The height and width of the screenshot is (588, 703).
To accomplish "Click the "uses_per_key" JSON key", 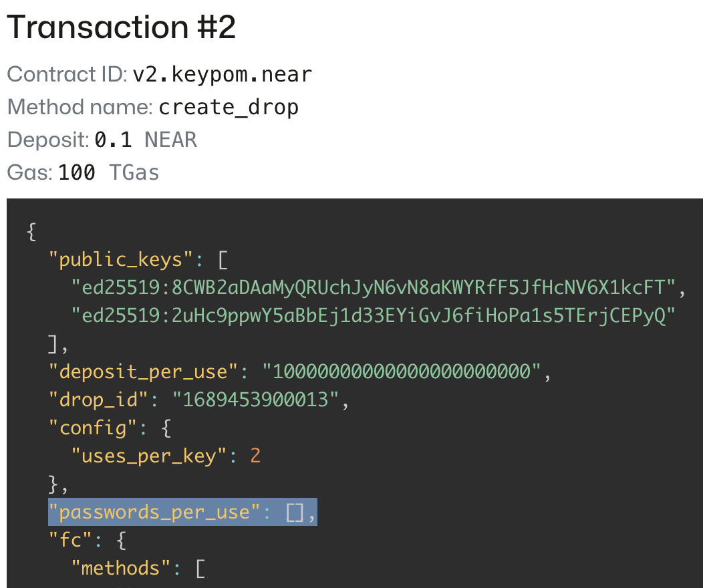I will (x=150, y=456).
